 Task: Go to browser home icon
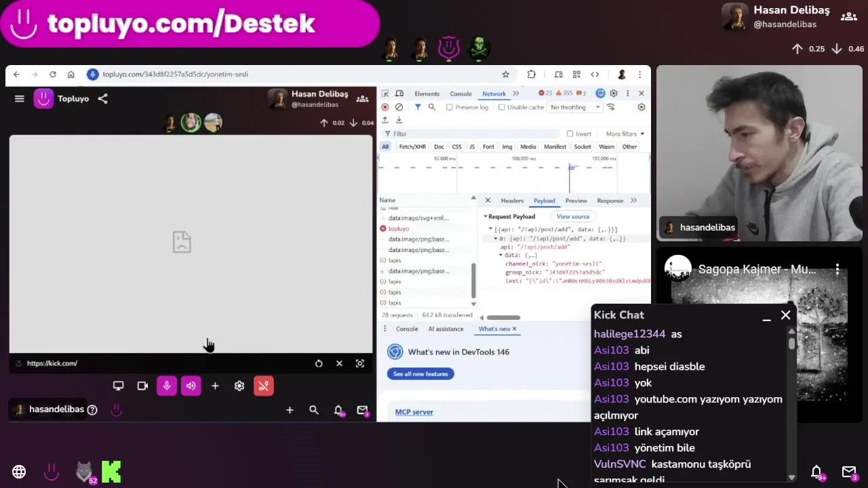[x=71, y=75]
